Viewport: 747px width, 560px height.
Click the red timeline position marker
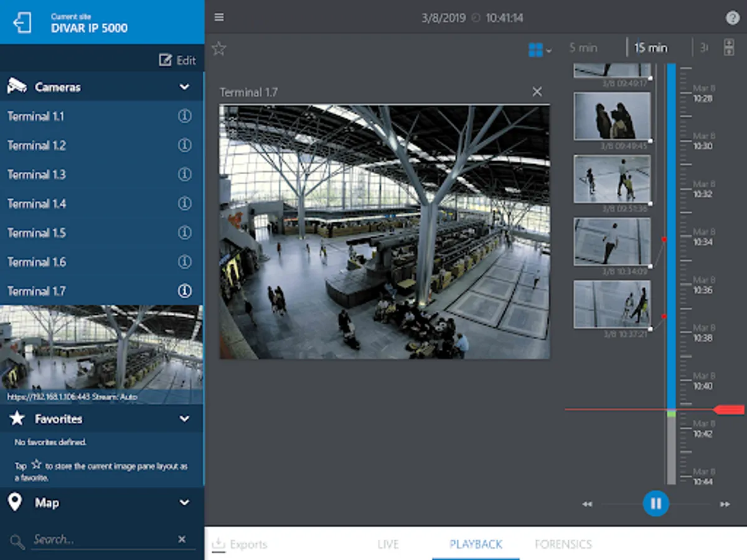point(729,409)
